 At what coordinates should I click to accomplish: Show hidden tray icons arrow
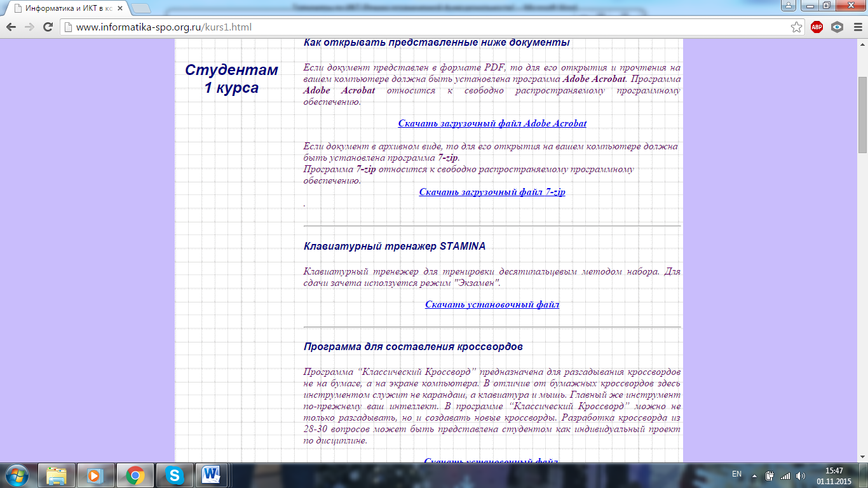(x=755, y=475)
